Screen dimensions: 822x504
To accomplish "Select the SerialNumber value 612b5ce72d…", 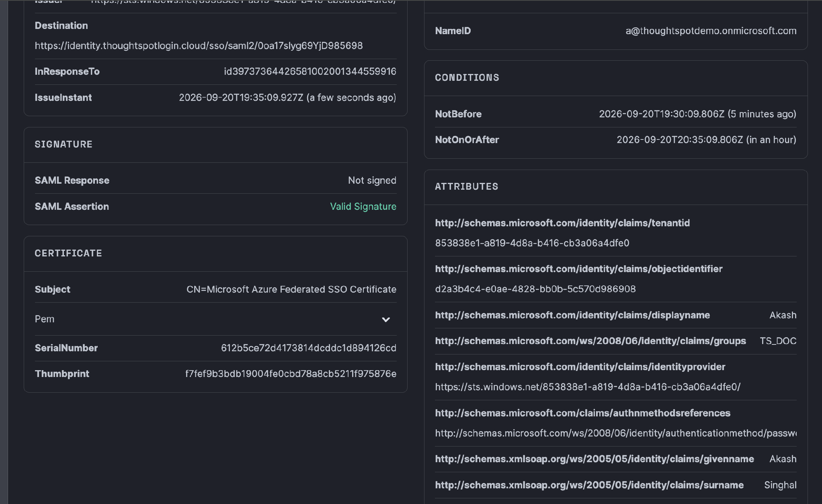I will pyautogui.click(x=309, y=348).
